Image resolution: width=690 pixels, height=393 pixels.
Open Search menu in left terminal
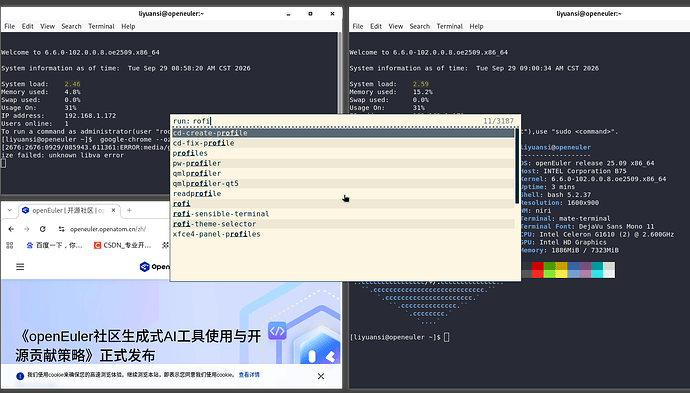(71, 26)
